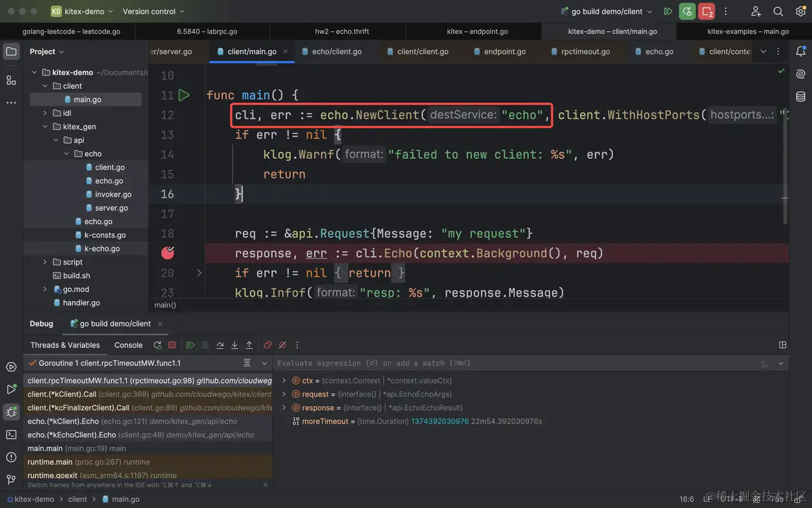Image resolution: width=812 pixels, height=508 pixels.
Task: Expand the script folder in the project tree
Action: pyautogui.click(x=45, y=262)
